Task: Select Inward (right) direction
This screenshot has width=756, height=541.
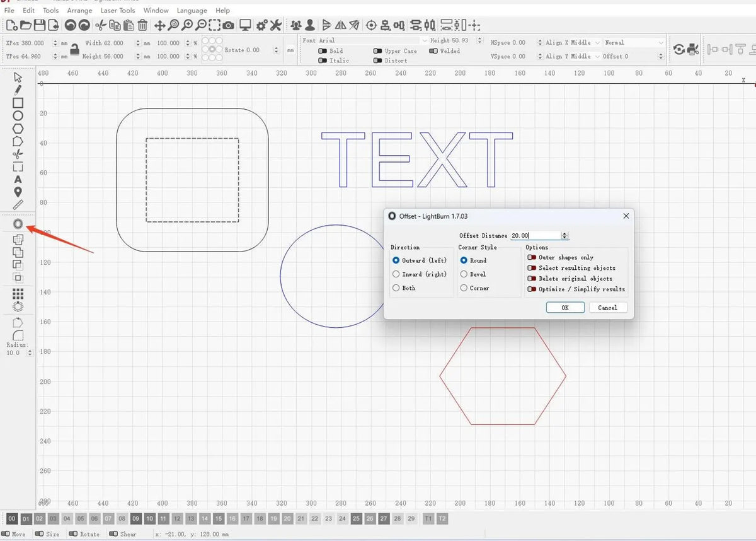Action: pos(419,274)
